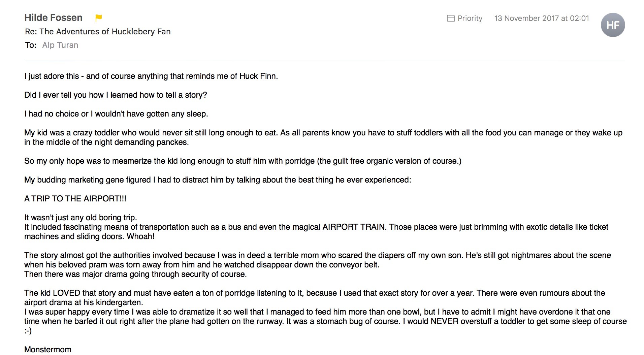The height and width of the screenshot is (355, 644).
Task: Click the sentence about stuffing him with porridge
Action: pyautogui.click(x=243, y=161)
